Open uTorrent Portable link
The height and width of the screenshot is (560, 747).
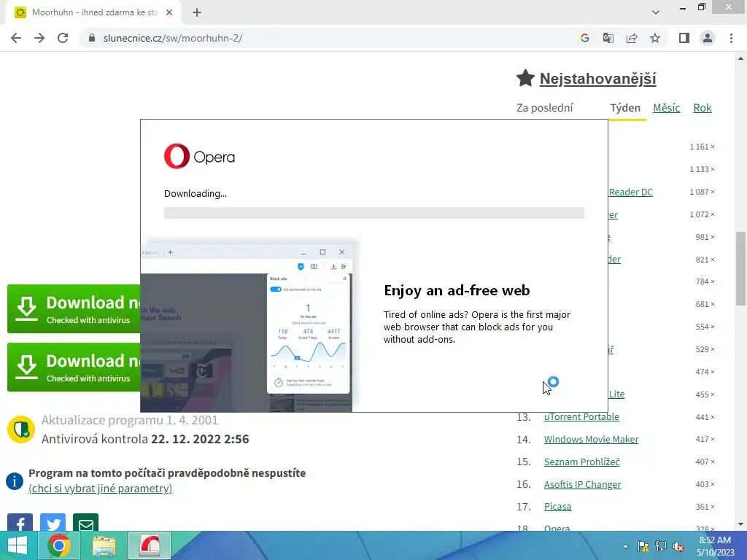pyautogui.click(x=581, y=416)
